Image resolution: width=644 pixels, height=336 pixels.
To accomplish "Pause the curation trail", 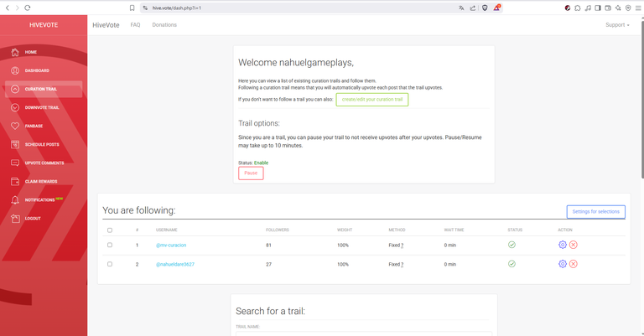I will 251,173.
